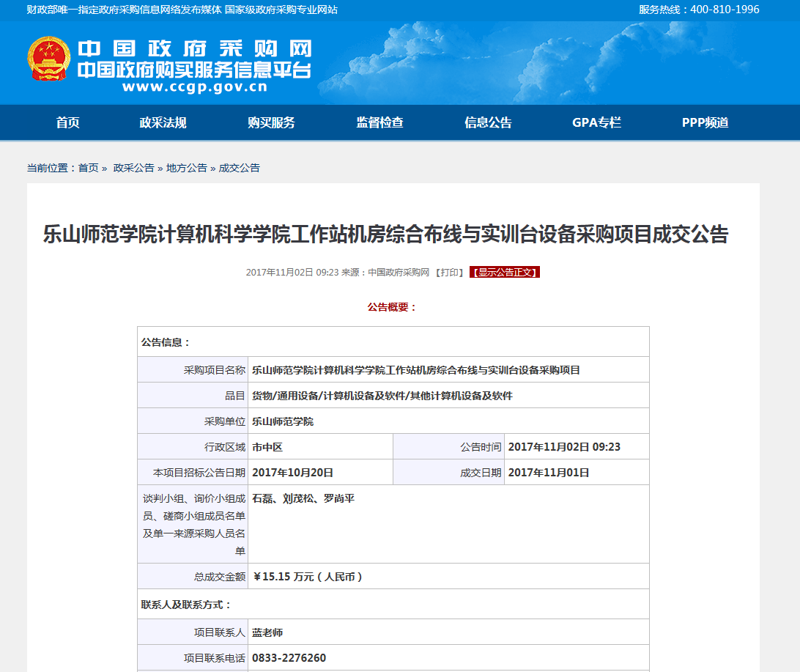Click the ¥15.15 万元 total amount cell
The image size is (800, 672).
point(308,577)
